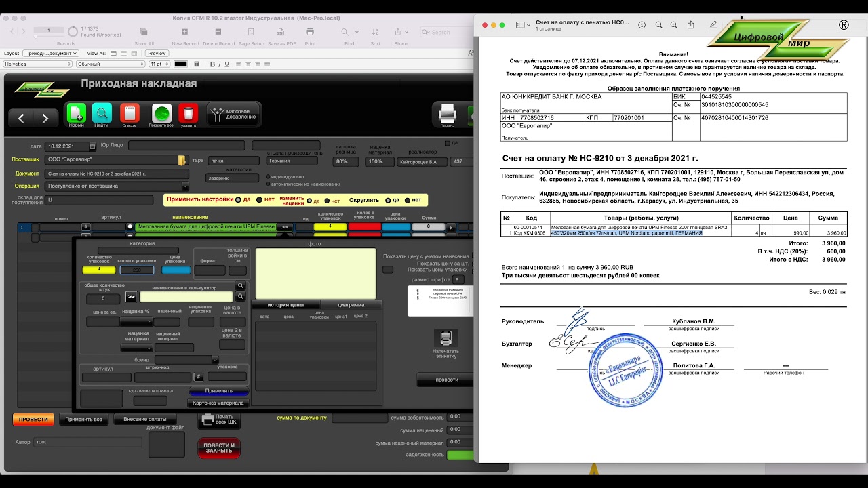Expand the Операция dropdown arrow
The image size is (868, 488).
(185, 186)
